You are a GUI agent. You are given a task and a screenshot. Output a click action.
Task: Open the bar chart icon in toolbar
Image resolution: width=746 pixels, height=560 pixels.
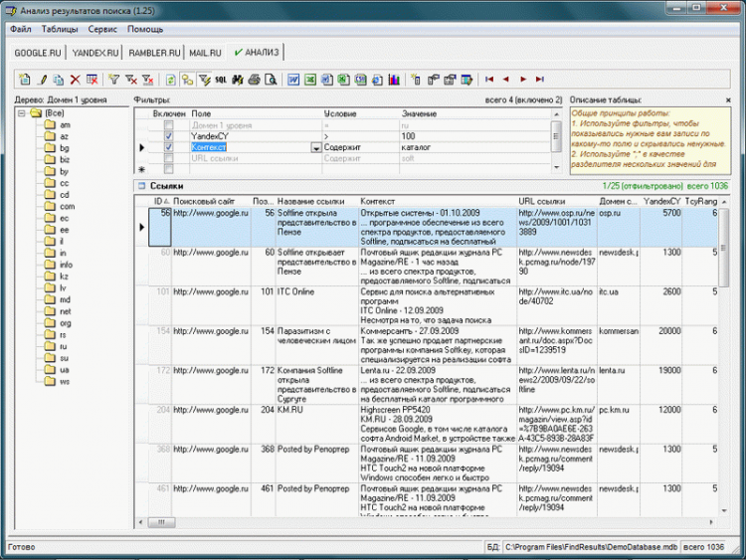(393, 79)
